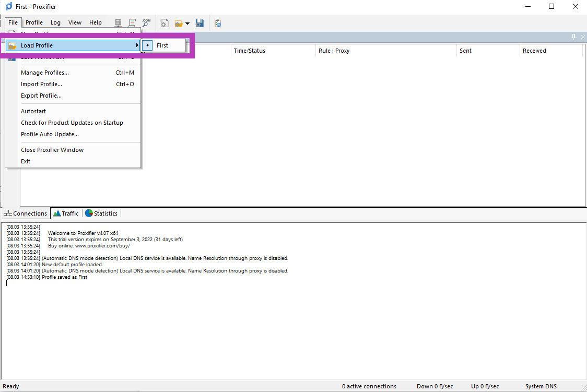
Task: Open the Profile menu
Action: 34,22
